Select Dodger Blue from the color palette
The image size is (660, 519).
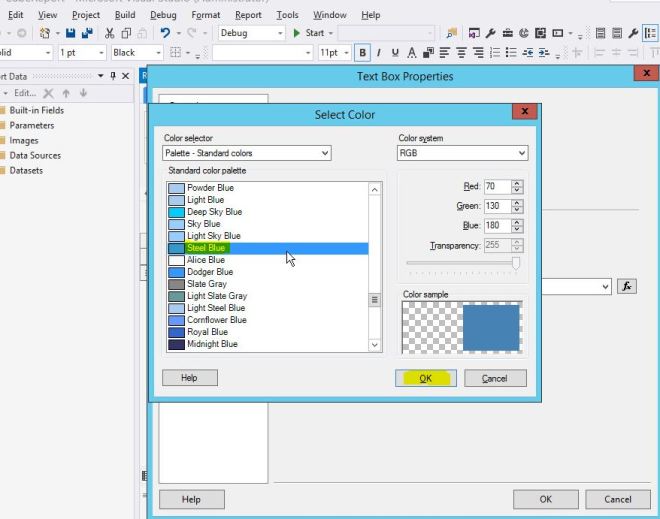(210, 272)
